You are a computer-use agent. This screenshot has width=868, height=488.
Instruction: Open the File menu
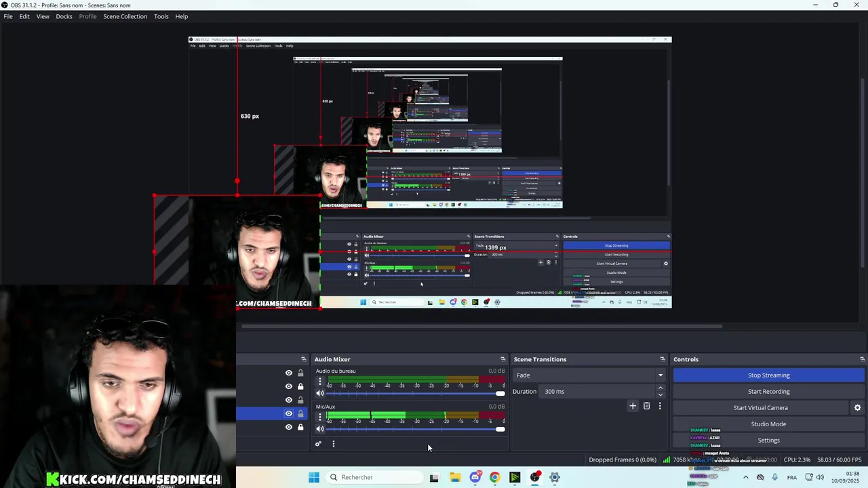pyautogui.click(x=8, y=16)
